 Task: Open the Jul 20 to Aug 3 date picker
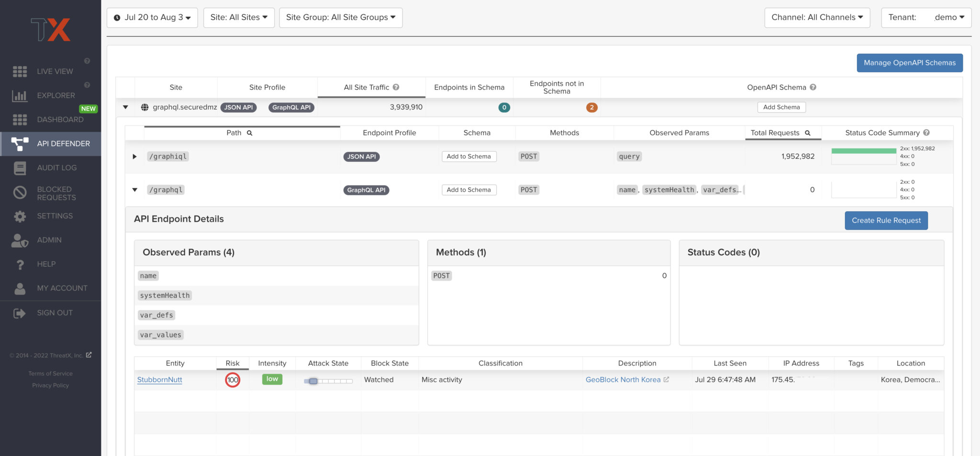click(152, 17)
